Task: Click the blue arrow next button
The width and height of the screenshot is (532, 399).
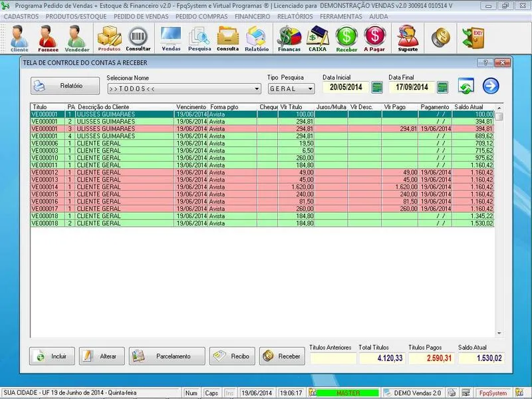Action: (491, 86)
